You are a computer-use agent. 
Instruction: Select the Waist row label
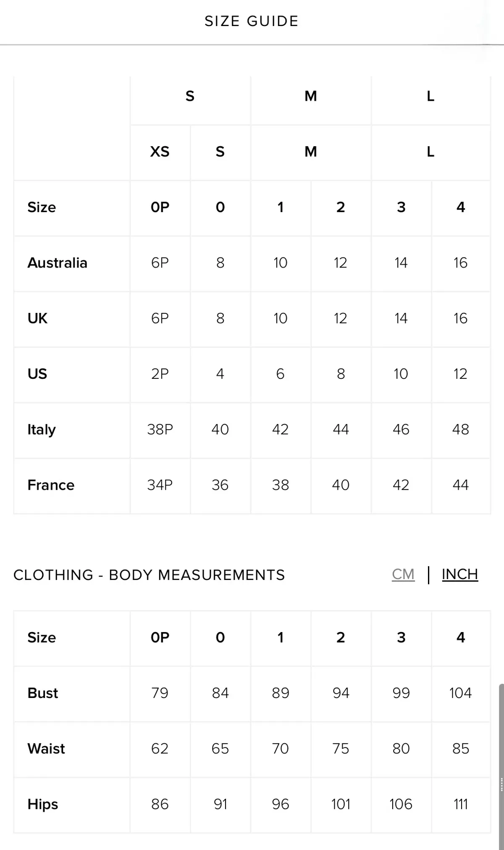pyautogui.click(x=46, y=748)
